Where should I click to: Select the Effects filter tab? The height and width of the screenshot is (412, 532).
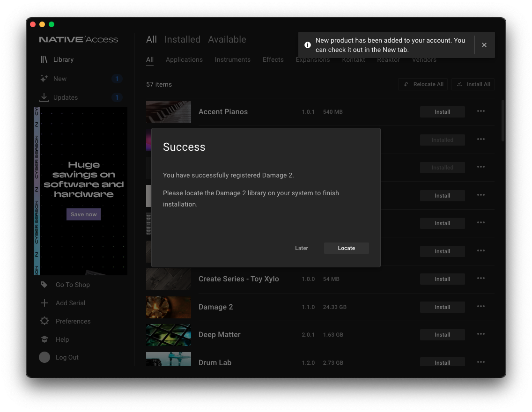point(273,59)
